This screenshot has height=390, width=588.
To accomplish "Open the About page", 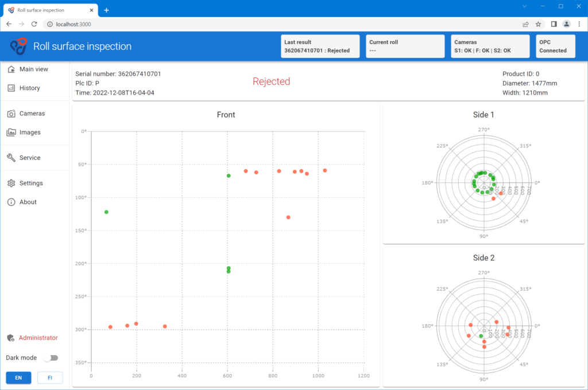I will [34, 202].
